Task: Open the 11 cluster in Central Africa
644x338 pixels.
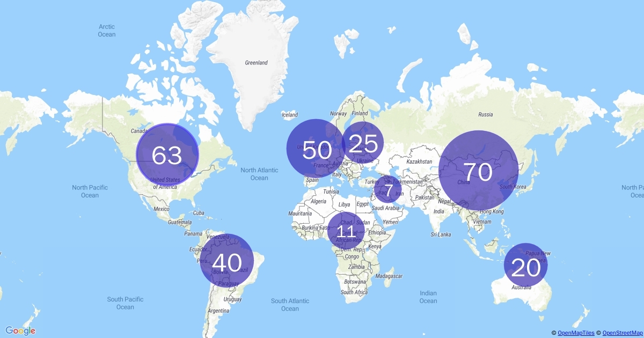Action: coord(346,230)
